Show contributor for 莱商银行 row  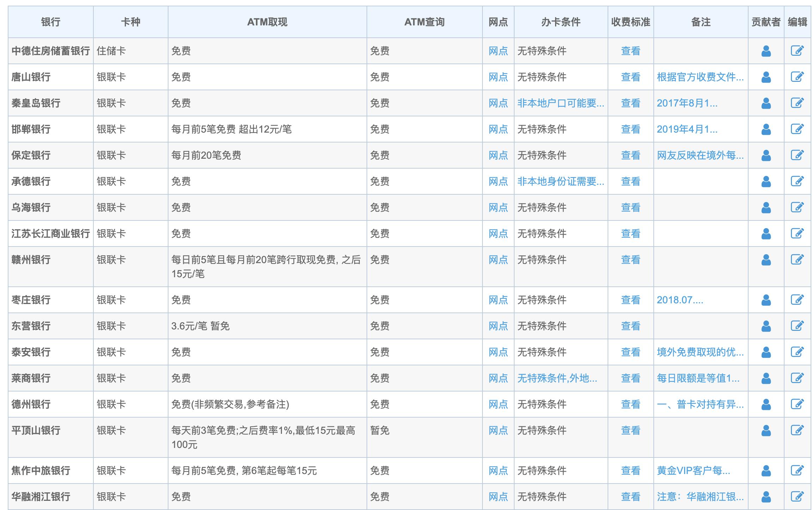pyautogui.click(x=766, y=378)
